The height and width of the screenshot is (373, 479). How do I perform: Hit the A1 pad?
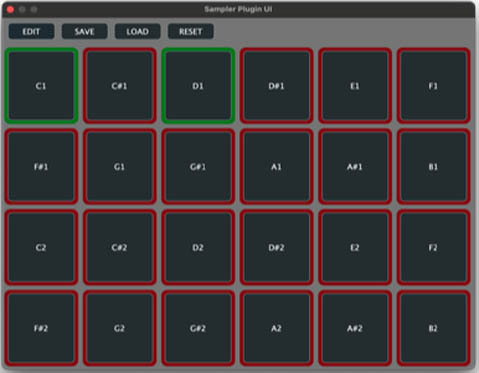(x=277, y=166)
